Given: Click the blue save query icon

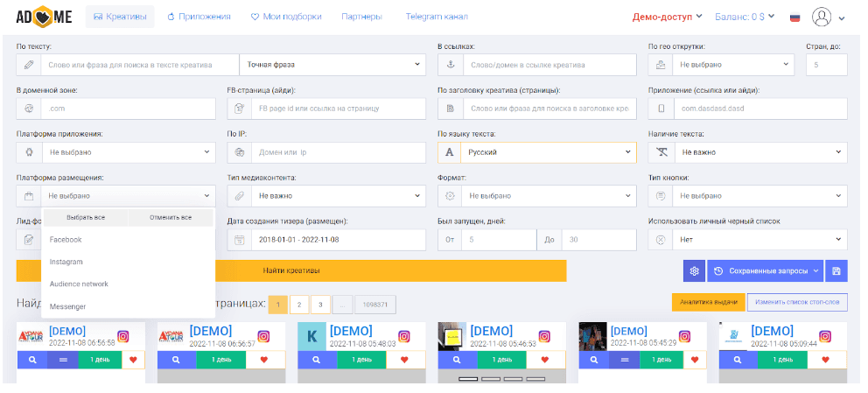Looking at the screenshot, I should 836,271.
